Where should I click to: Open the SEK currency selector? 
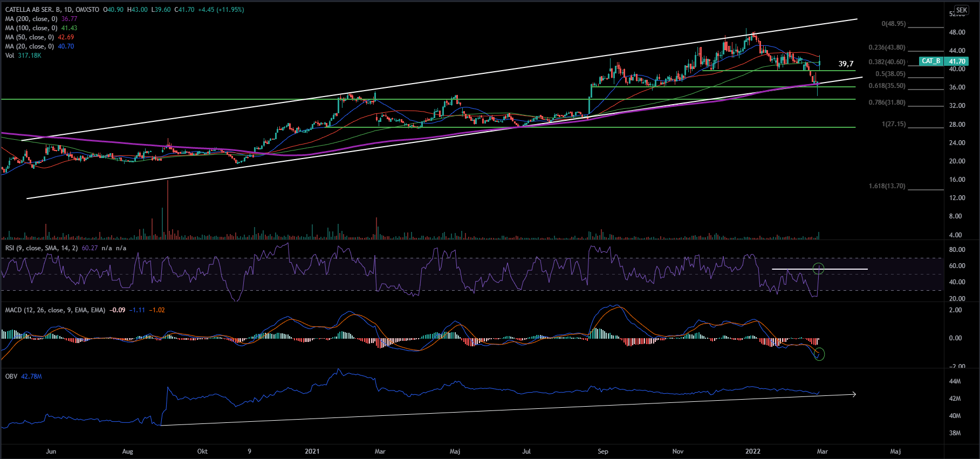(962, 10)
